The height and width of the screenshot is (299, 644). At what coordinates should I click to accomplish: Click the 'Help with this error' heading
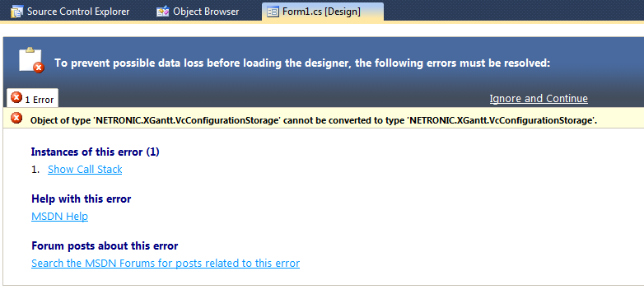pyautogui.click(x=82, y=199)
